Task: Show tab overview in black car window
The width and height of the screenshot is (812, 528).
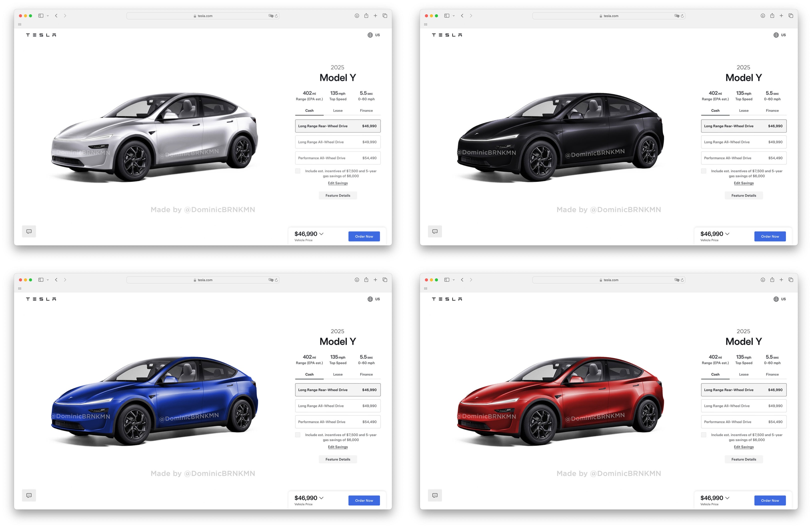Action: coord(791,16)
